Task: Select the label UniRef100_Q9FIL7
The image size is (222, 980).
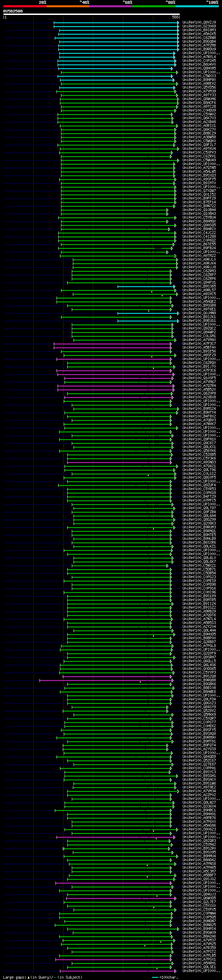Action: pyautogui.click(x=199, y=145)
